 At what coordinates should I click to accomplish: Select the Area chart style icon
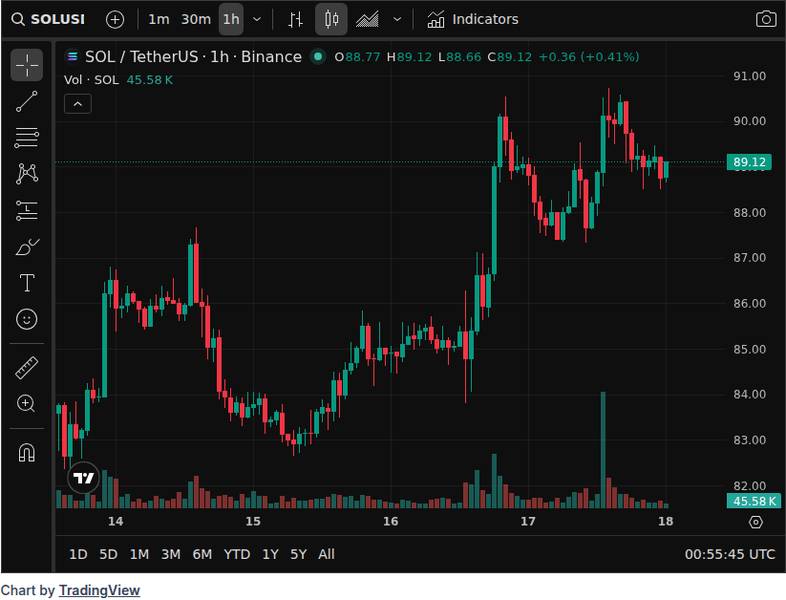pyautogui.click(x=367, y=20)
